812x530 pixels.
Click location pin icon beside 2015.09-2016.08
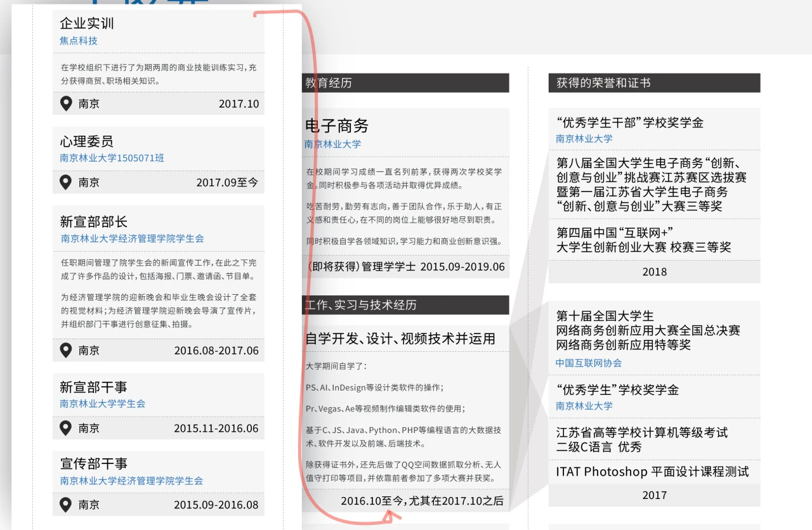pos(66,505)
